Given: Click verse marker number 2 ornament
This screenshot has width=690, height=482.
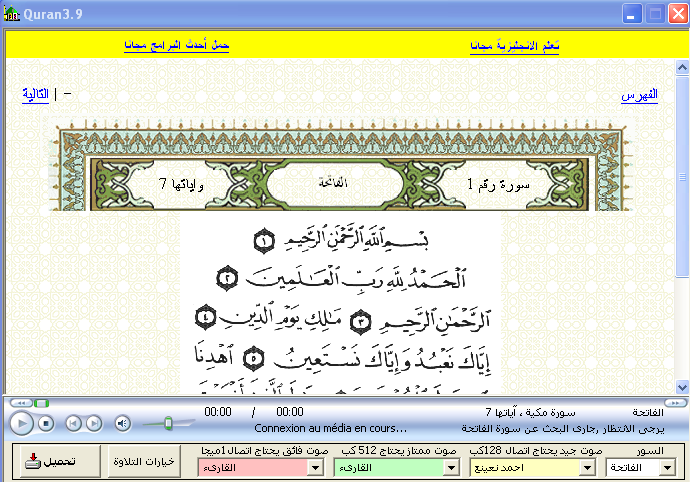Looking at the screenshot, I should (228, 278).
